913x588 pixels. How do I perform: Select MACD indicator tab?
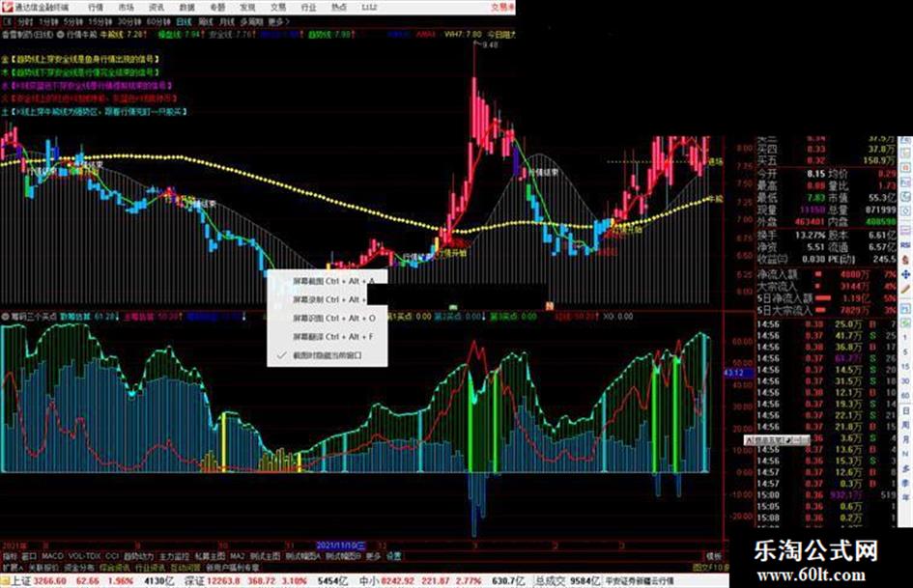tap(52, 556)
